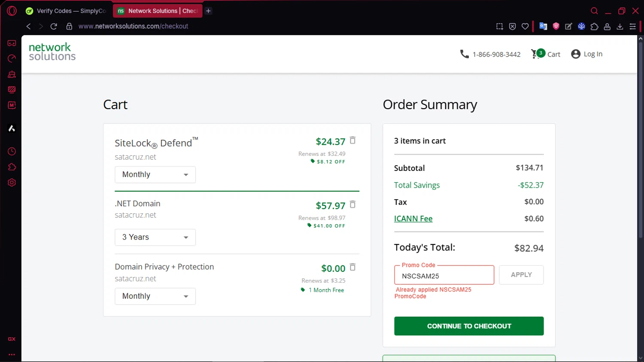Add page to bookmarks with heart icon

(525, 26)
